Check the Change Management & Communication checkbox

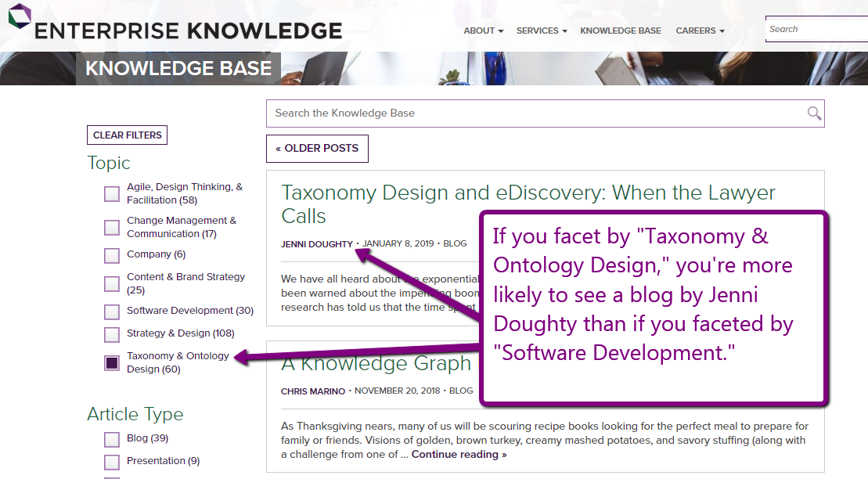(112, 228)
